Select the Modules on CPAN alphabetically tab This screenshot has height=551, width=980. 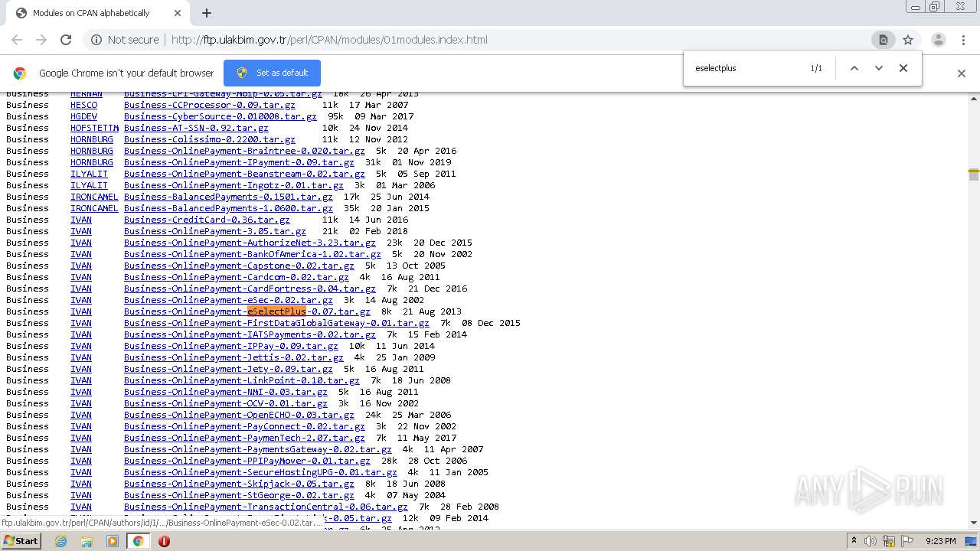tap(97, 13)
